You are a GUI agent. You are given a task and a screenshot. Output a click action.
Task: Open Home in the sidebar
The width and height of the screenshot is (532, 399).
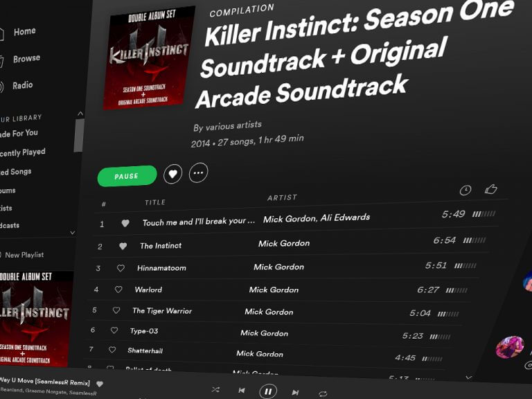click(x=24, y=32)
